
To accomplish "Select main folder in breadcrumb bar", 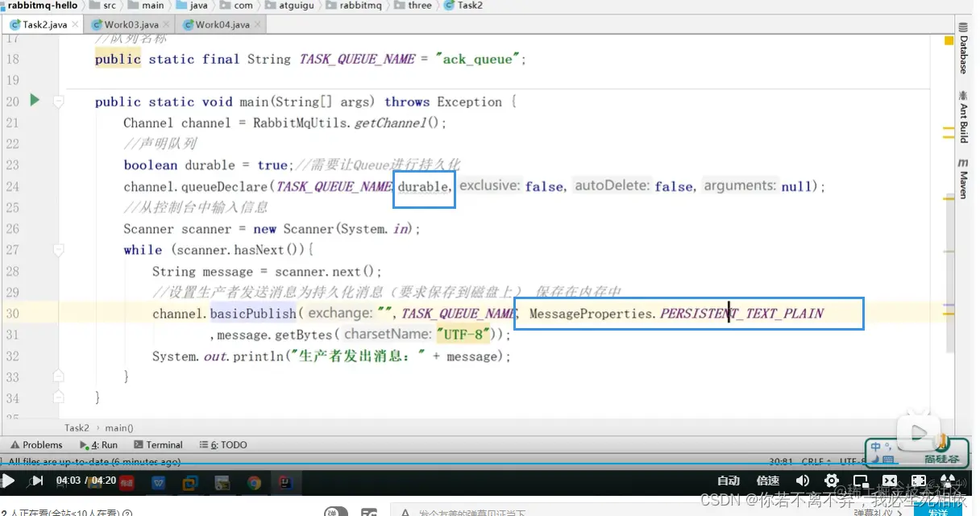I will (x=147, y=5).
